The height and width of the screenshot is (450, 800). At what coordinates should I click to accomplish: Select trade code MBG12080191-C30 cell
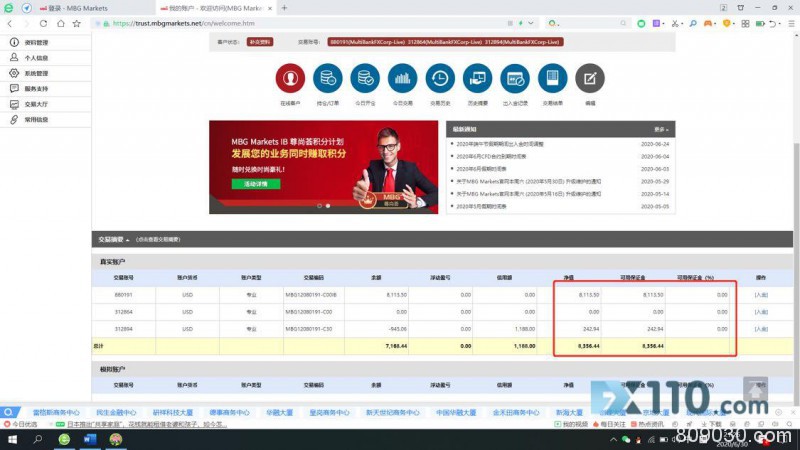click(313, 329)
